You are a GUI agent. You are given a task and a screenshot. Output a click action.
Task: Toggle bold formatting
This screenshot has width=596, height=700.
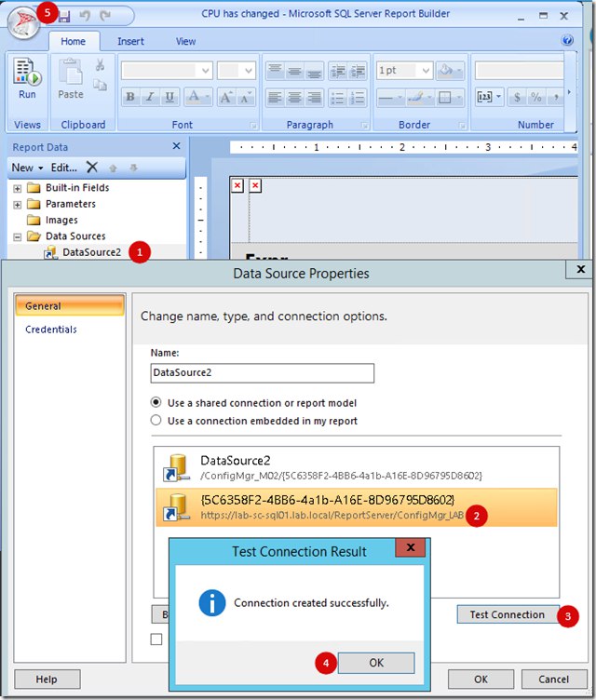tap(130, 97)
